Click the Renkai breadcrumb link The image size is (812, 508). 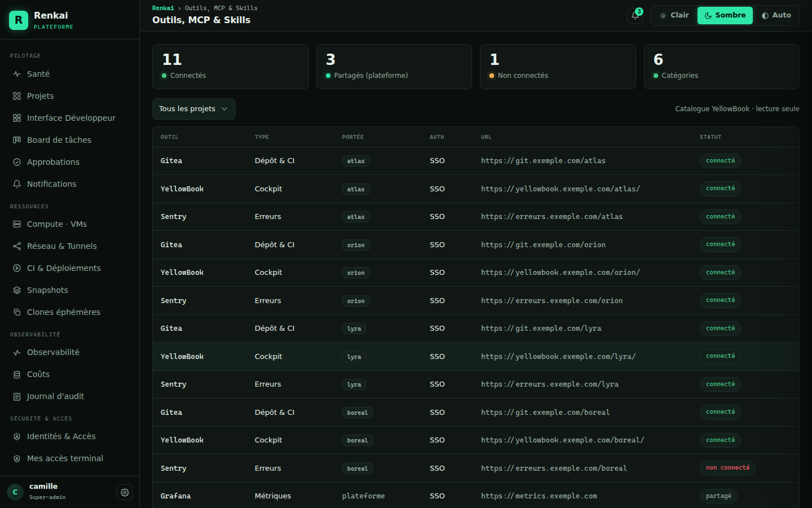click(x=163, y=8)
